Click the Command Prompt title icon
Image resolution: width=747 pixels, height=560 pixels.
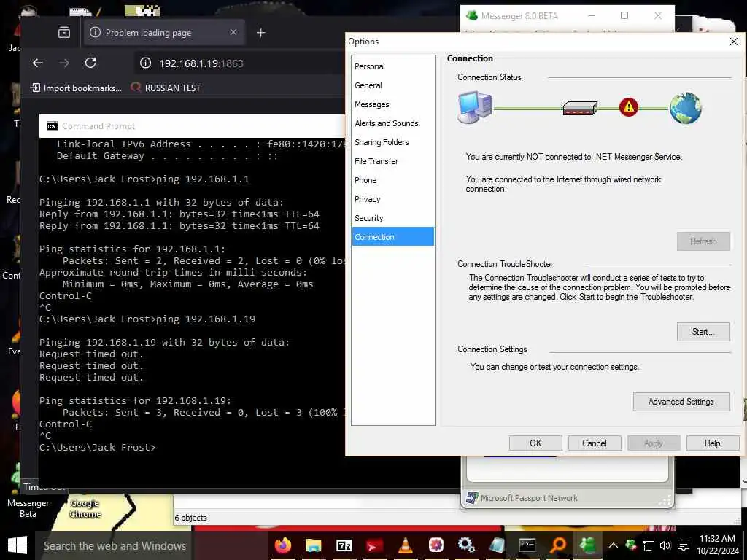[52, 125]
